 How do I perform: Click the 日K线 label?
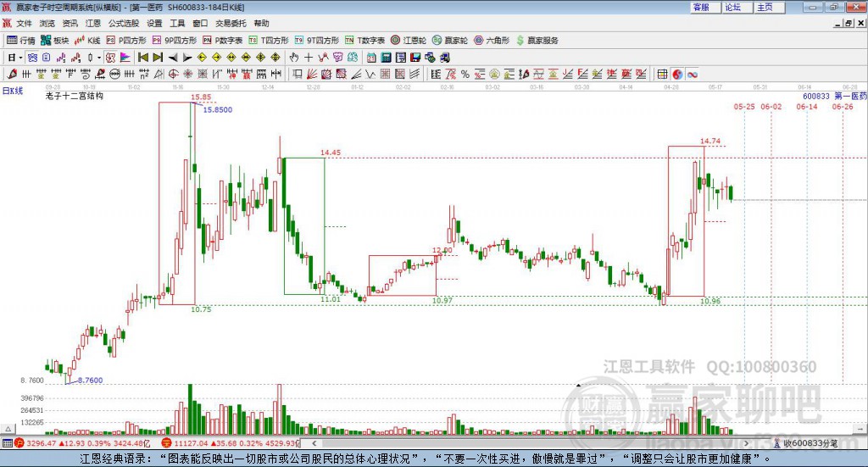click(12, 91)
